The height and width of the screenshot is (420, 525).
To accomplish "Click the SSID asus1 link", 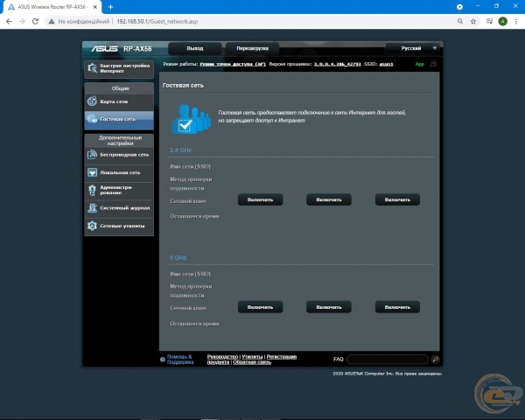I will 386,64.
